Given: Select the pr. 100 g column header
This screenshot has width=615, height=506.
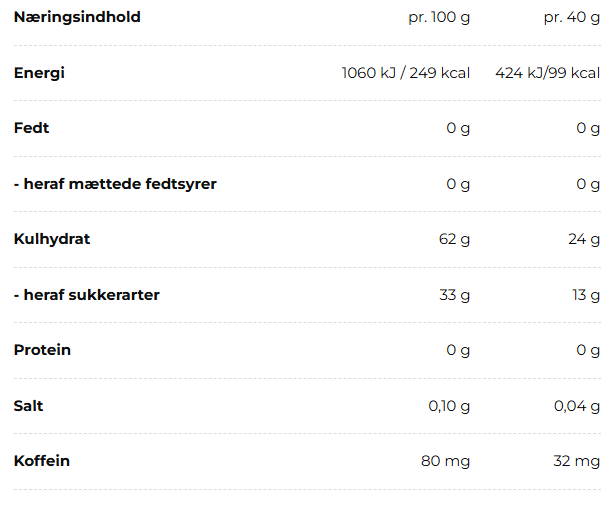Looking at the screenshot, I should [x=439, y=18].
